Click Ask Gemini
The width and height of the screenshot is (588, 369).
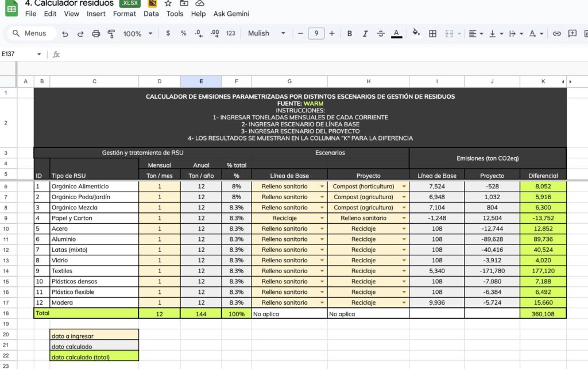pos(231,14)
